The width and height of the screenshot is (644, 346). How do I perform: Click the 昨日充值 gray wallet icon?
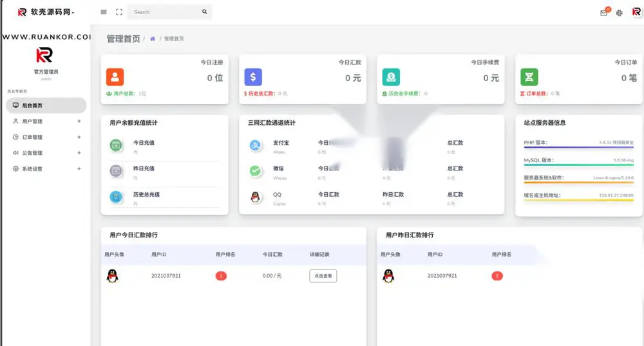pyautogui.click(x=116, y=171)
